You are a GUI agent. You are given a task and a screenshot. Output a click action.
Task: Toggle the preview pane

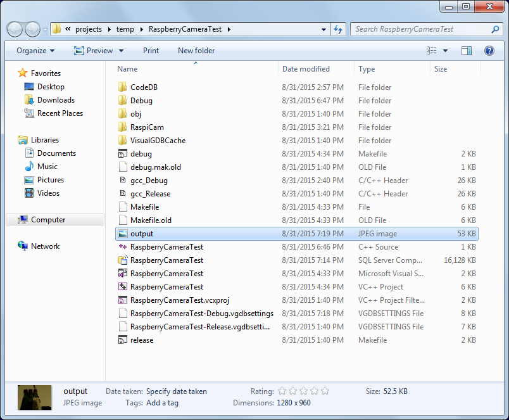(467, 50)
